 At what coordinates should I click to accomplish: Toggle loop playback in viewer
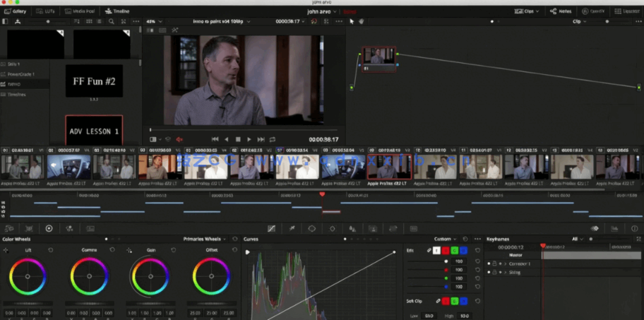pyautogui.click(x=273, y=140)
